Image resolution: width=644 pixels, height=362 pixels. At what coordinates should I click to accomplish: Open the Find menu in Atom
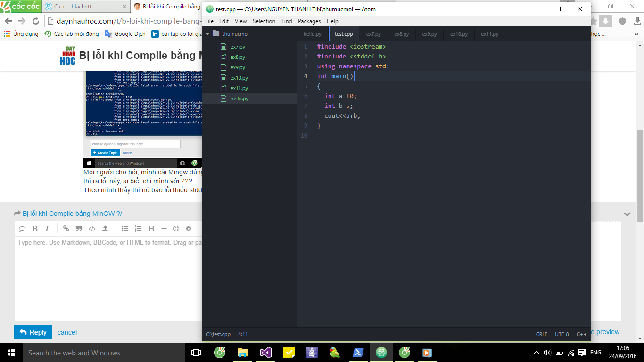[287, 21]
